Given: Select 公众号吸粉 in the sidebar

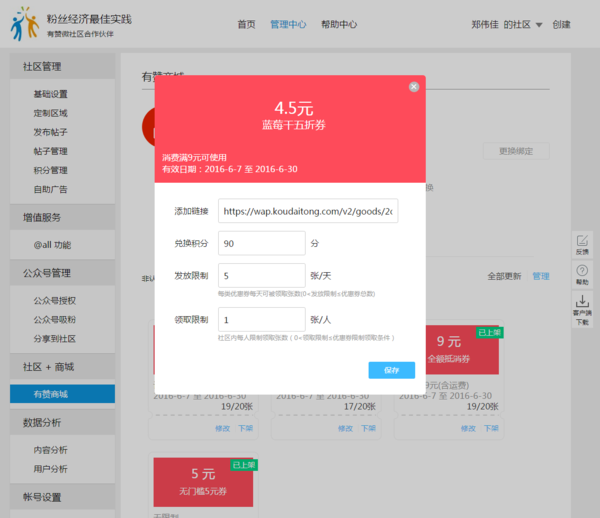Looking at the screenshot, I should [x=55, y=320].
